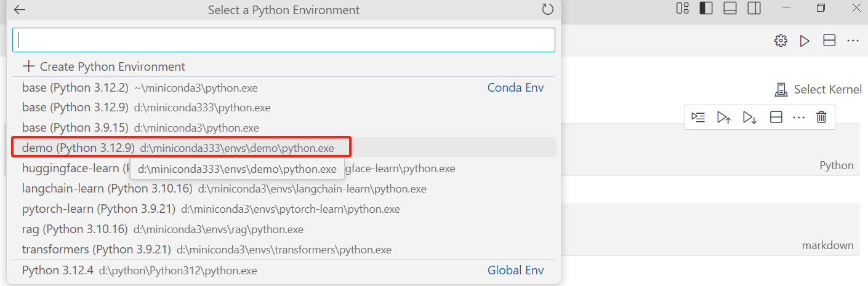Split the editor with the layout icon
Screen dimensions: 868x286
829,41
